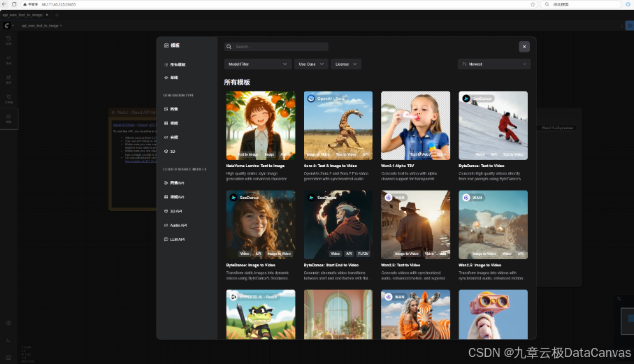Click the browser search box at top right
This screenshot has width=634, height=364.
(581, 4)
